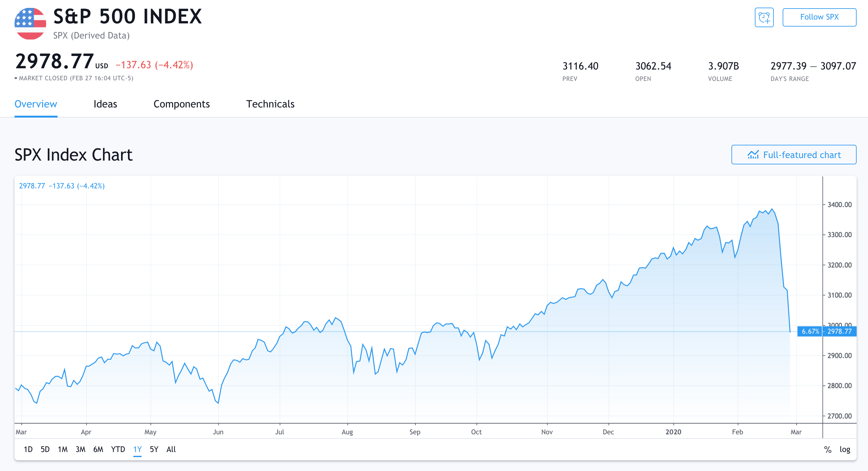Switch chart to 5Y range
This screenshot has width=868, height=471.
[x=154, y=449]
